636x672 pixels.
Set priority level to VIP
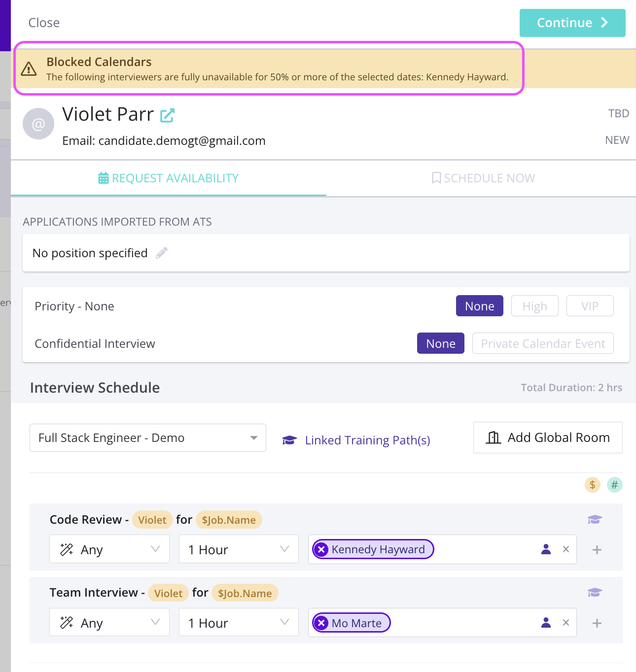(x=590, y=305)
